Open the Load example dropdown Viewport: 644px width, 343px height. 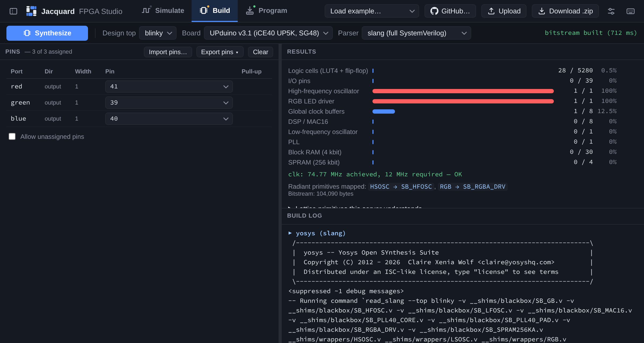pos(372,11)
